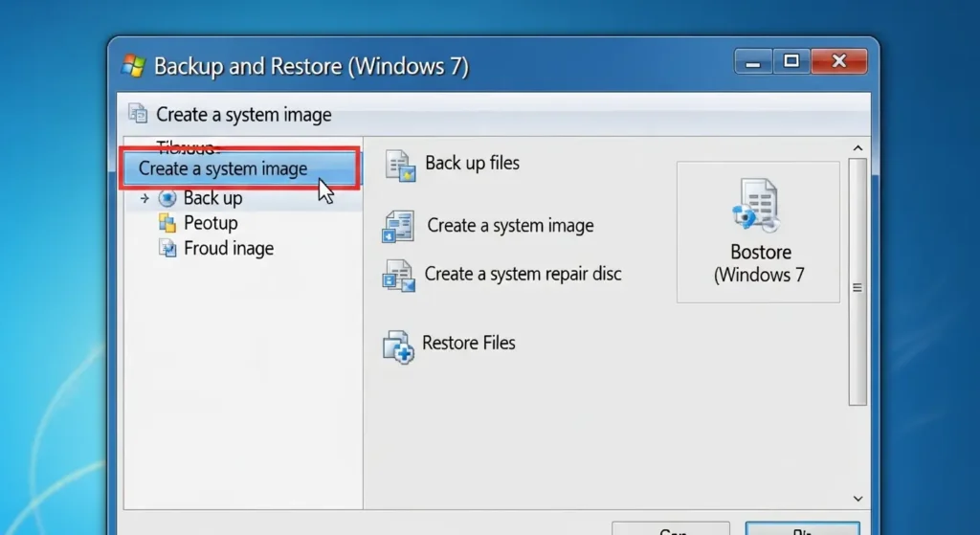Image resolution: width=980 pixels, height=535 pixels.
Task: Click the Froud image item icon
Action: pyautogui.click(x=167, y=248)
